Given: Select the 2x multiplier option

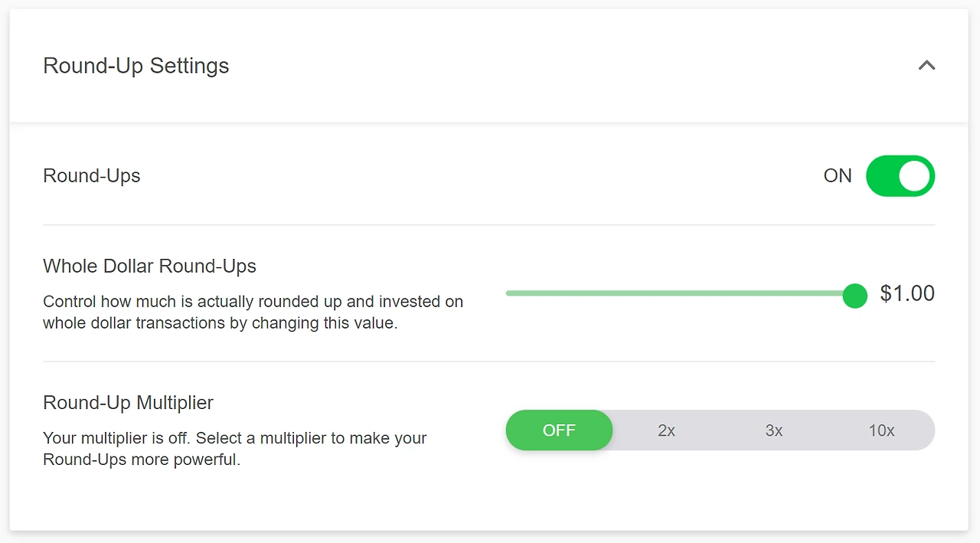Looking at the screenshot, I should [x=666, y=430].
